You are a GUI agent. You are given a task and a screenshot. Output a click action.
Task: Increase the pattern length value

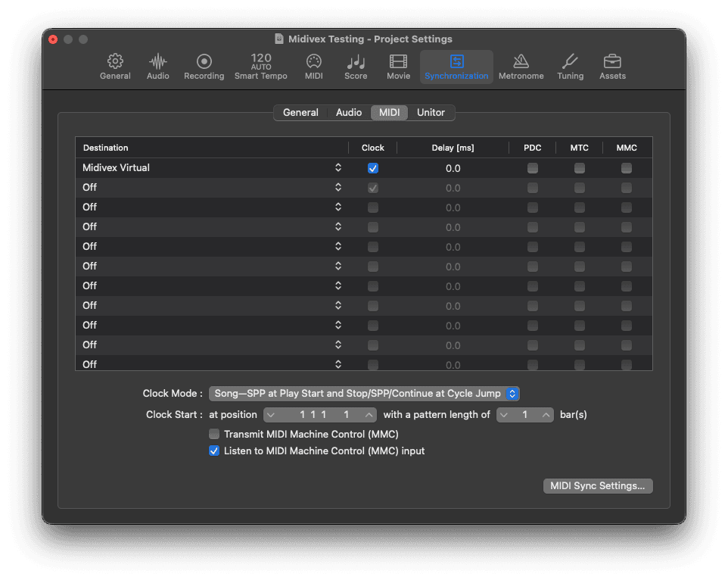(x=546, y=415)
